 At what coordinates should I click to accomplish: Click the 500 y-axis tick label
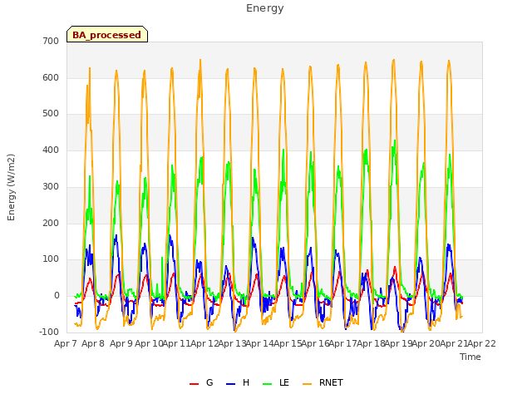click(x=51, y=114)
